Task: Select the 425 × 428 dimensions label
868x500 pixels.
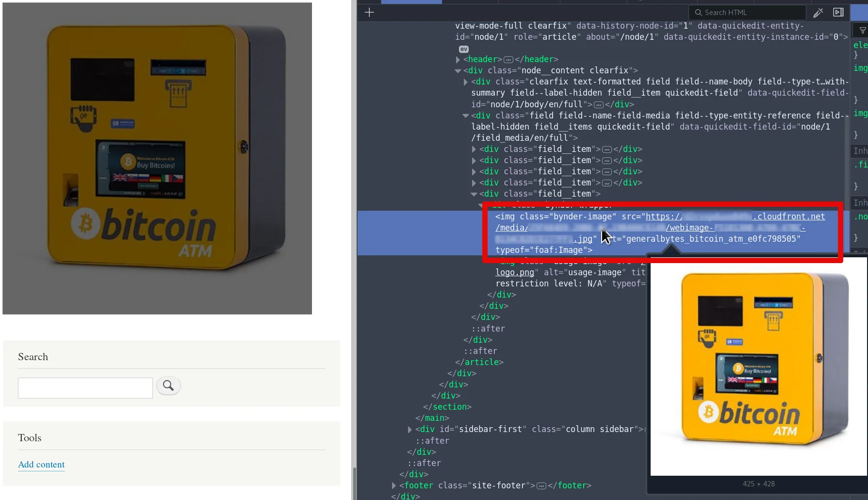Action: (758, 484)
